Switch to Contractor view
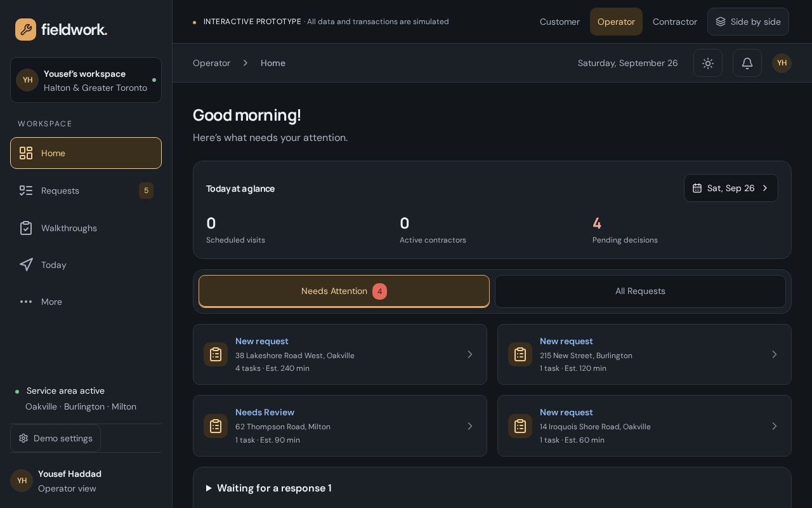812x508 pixels. click(674, 22)
